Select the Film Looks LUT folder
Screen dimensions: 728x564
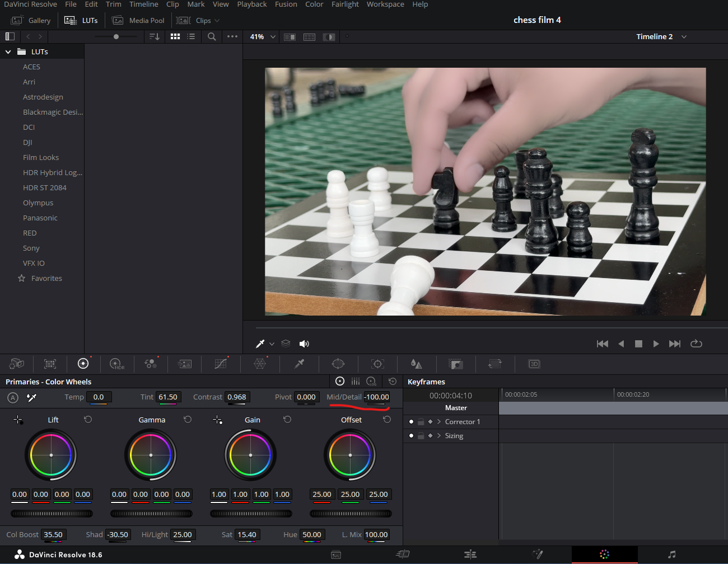click(x=41, y=158)
